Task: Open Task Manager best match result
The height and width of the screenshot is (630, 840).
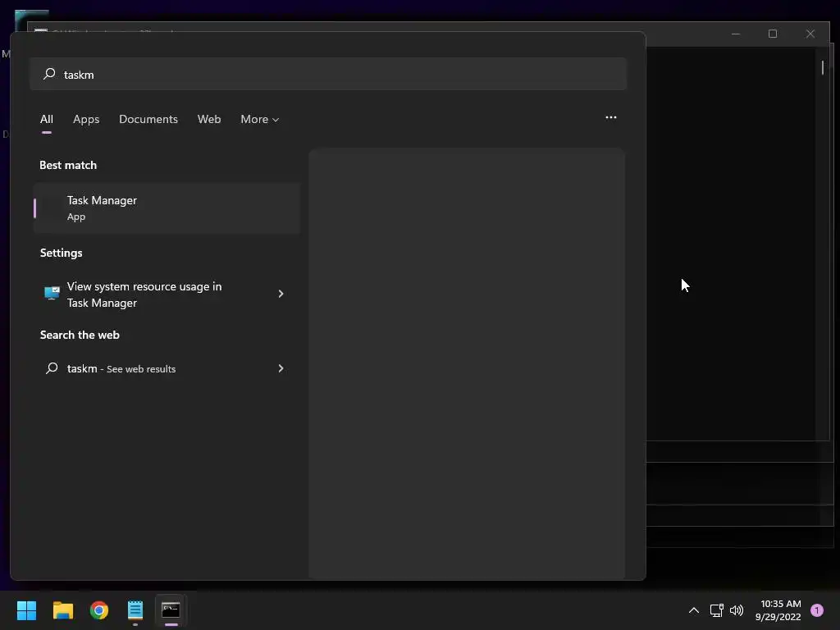Action: click(x=167, y=208)
